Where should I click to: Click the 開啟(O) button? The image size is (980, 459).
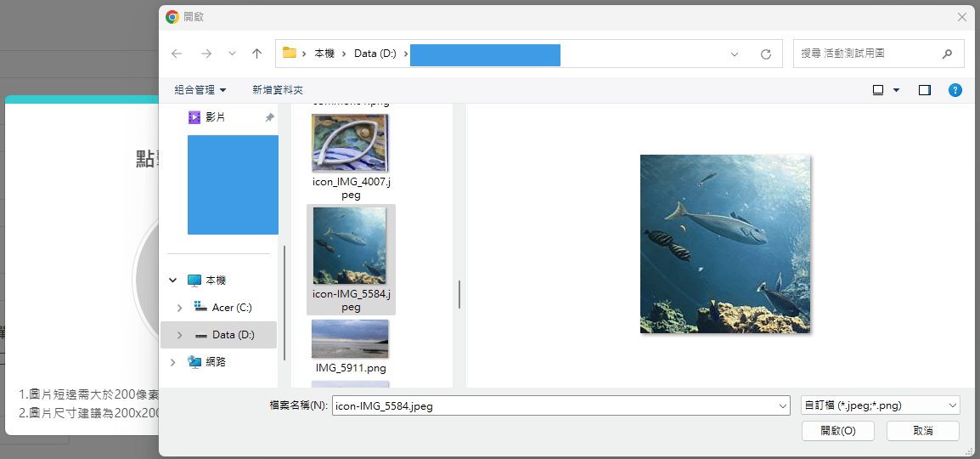coord(838,431)
